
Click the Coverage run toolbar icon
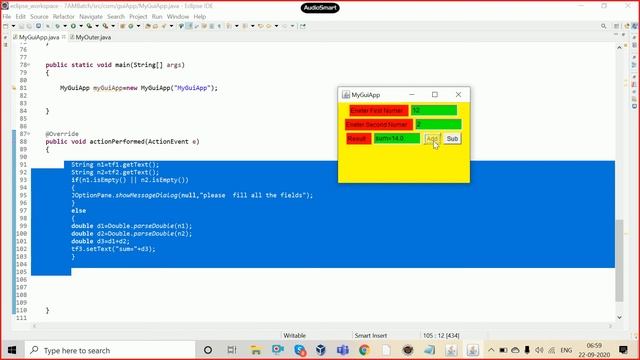[x=89, y=26]
